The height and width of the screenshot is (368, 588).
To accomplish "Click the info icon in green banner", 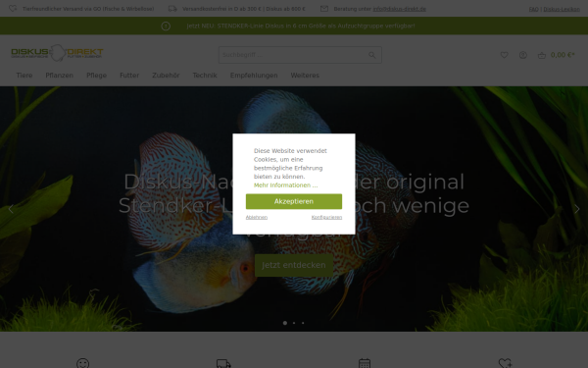I will pos(166,26).
